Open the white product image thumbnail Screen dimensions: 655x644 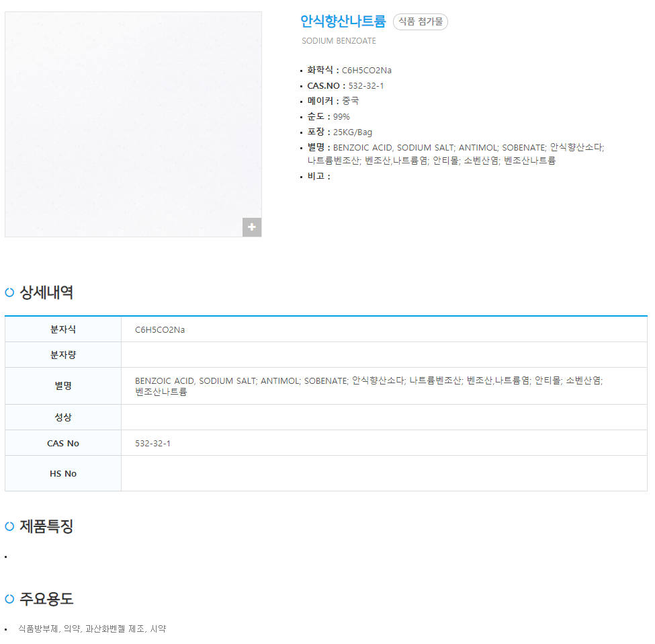click(133, 124)
